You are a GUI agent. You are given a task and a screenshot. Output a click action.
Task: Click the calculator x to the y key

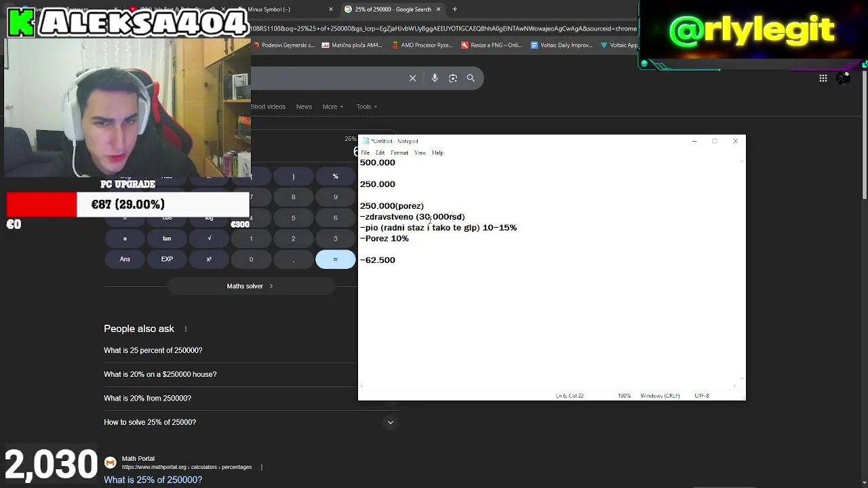click(209, 259)
